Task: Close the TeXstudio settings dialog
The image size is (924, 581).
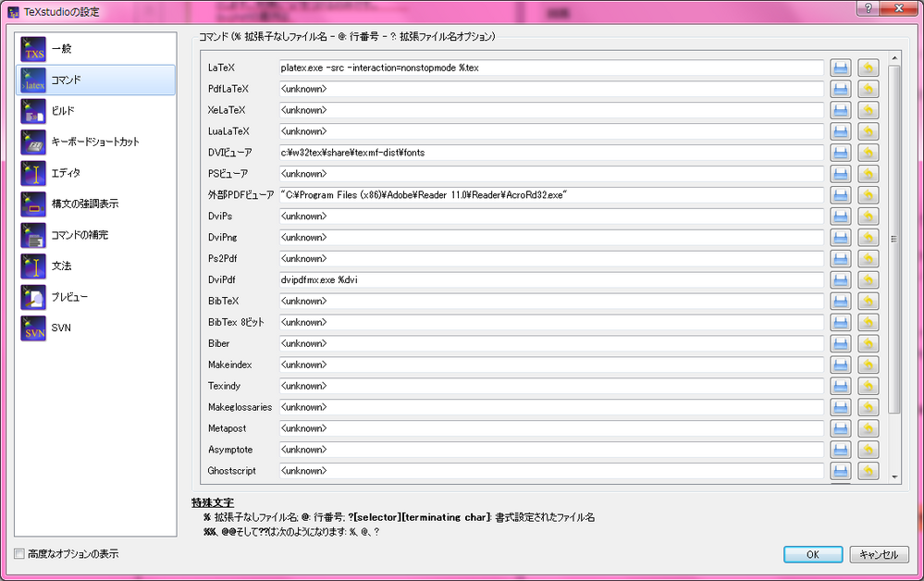Action: coord(899,8)
